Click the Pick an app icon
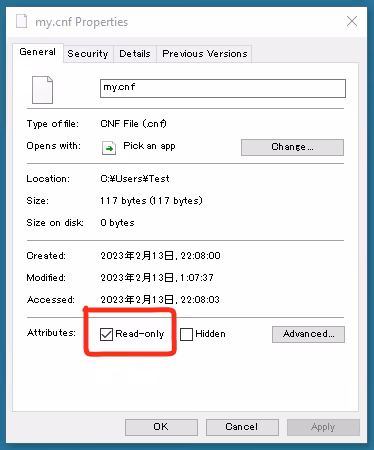This screenshot has height=450, width=374. (x=109, y=148)
